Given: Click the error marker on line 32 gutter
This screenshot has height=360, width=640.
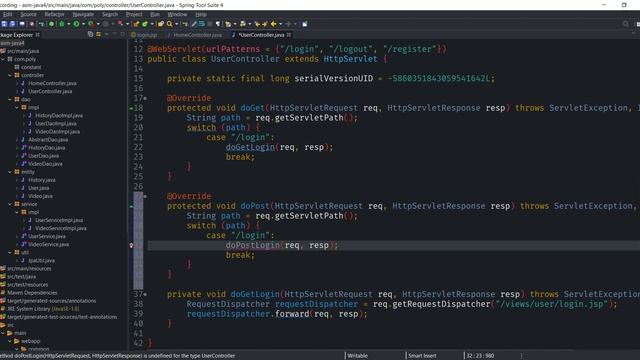Looking at the screenshot, I should click(131, 245).
